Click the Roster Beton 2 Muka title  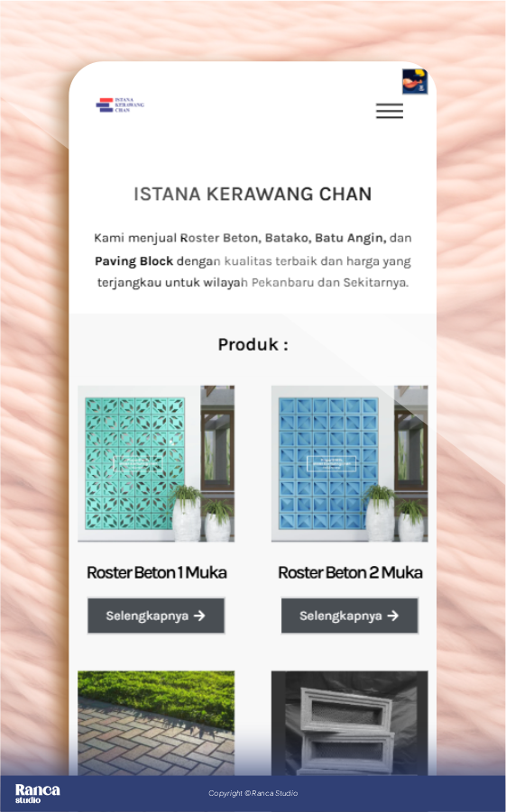click(x=351, y=572)
